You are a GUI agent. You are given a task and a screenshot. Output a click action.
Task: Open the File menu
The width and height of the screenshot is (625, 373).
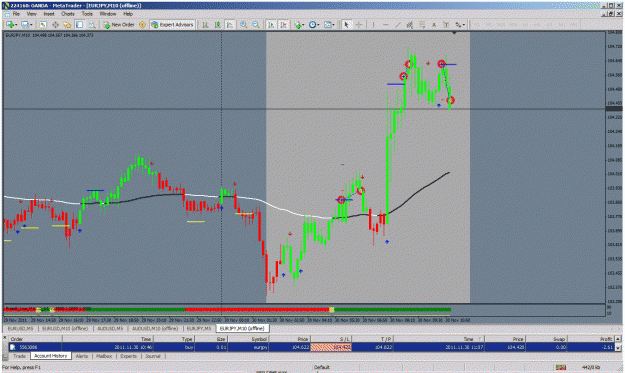click(16, 14)
